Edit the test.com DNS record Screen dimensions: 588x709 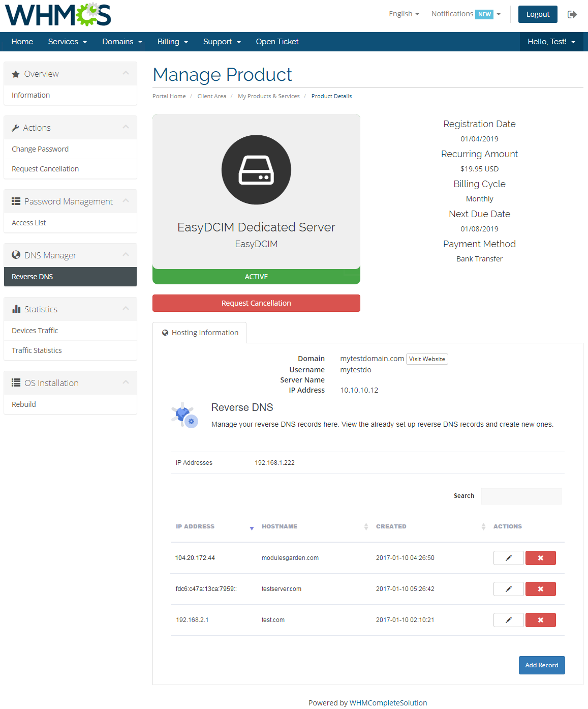click(x=508, y=619)
